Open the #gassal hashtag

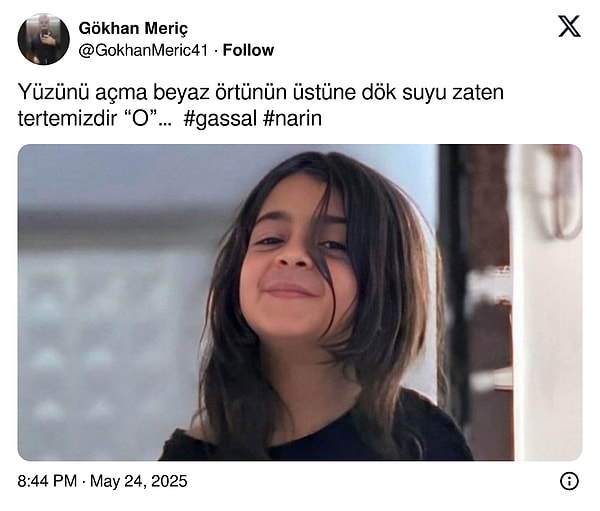219,119
